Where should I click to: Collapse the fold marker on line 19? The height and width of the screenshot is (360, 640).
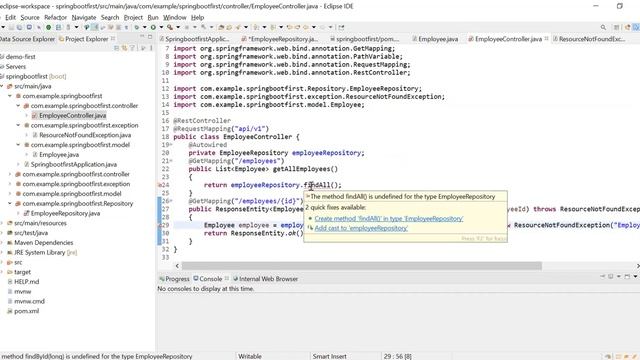(x=171, y=145)
